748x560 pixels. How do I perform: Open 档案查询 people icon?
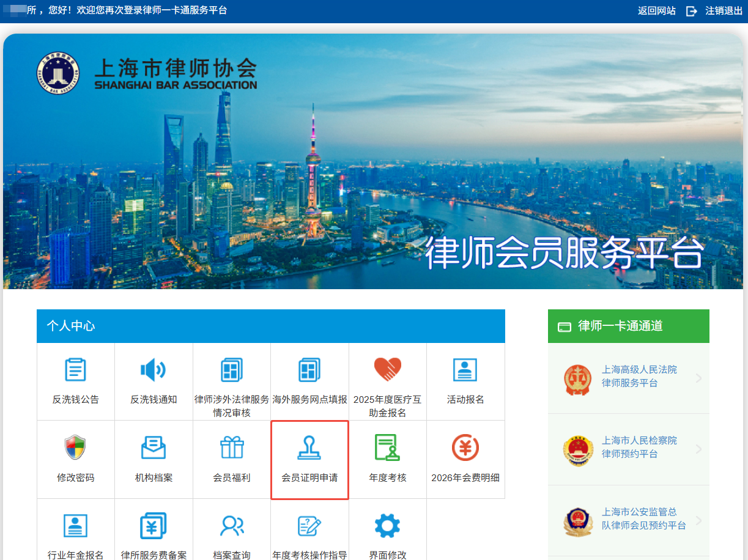tap(232, 526)
